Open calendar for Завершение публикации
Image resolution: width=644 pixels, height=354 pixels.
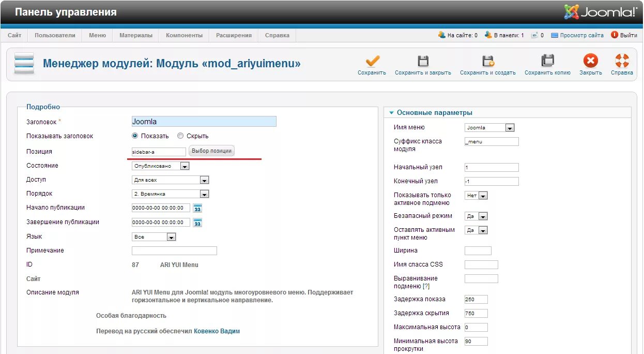coord(197,223)
